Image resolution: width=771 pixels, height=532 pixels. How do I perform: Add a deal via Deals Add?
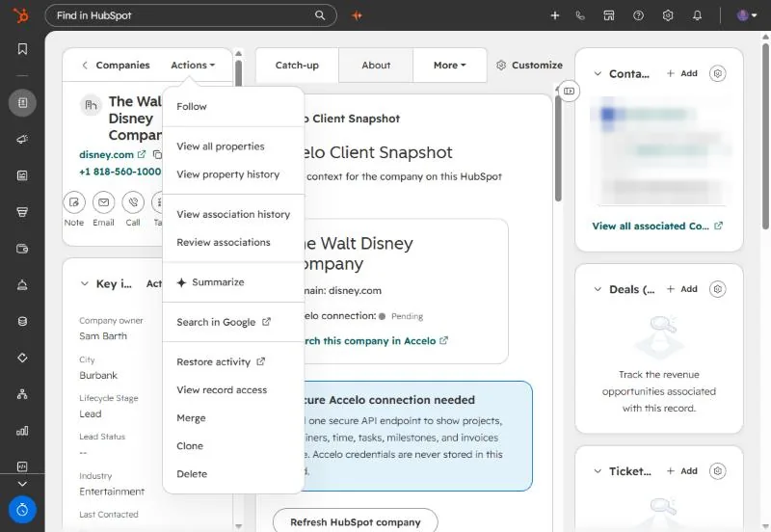click(682, 289)
